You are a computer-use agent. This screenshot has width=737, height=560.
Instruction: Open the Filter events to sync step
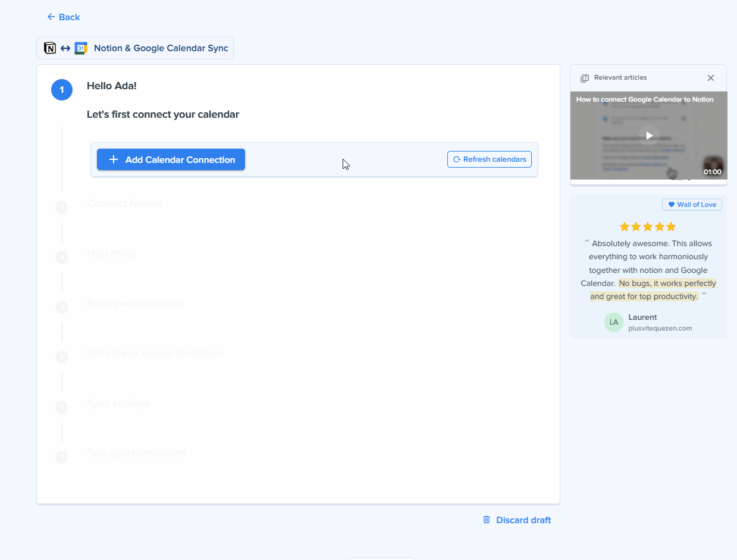(x=134, y=303)
